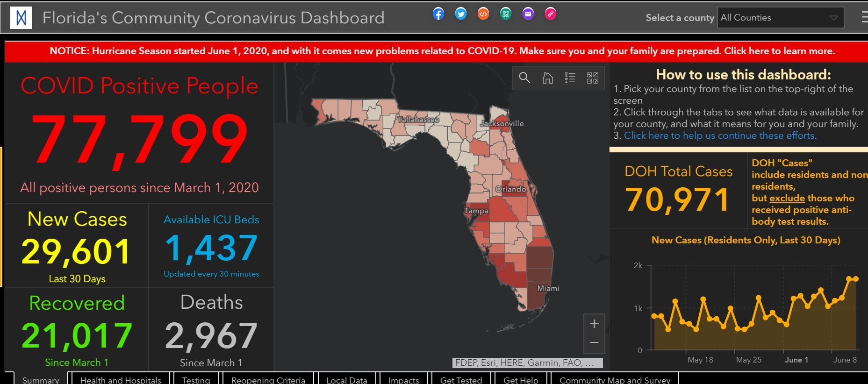Open the map search magnifier
This screenshot has width=868, height=384.
(524, 78)
